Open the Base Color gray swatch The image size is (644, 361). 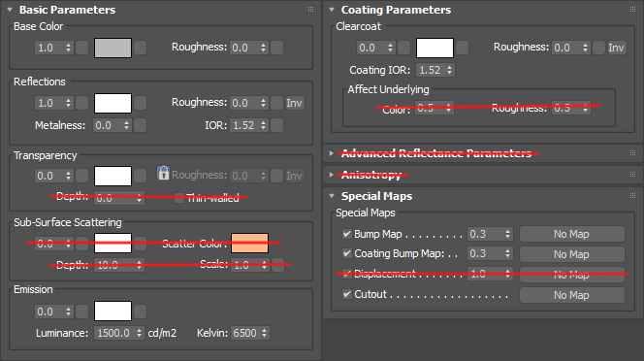pyautogui.click(x=113, y=49)
